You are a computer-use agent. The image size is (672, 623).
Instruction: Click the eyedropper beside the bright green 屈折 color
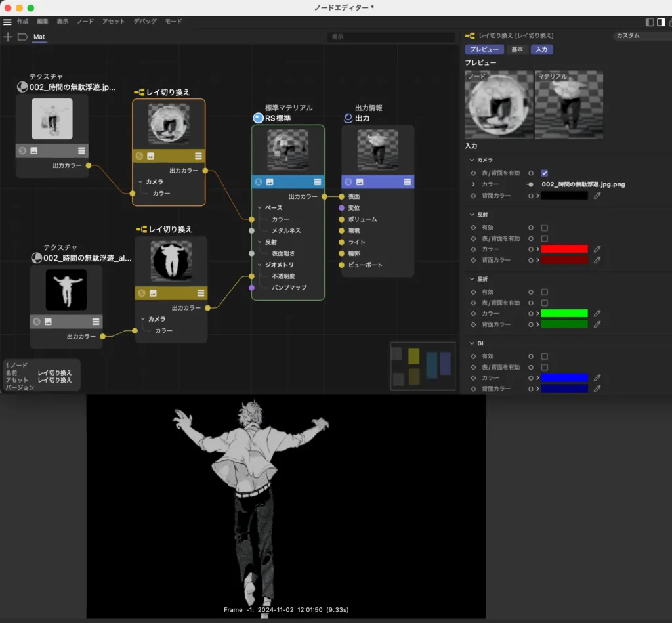coord(597,314)
